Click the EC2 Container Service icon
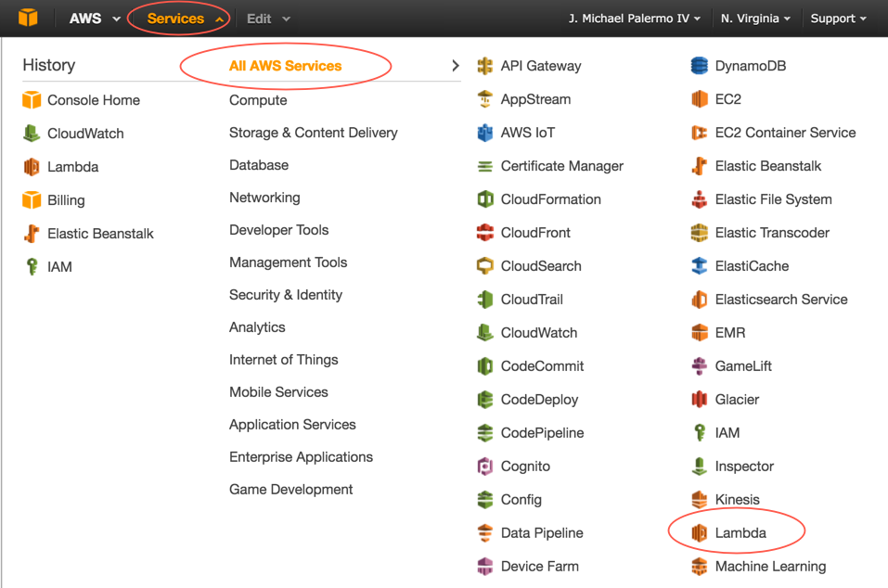 [x=700, y=133]
